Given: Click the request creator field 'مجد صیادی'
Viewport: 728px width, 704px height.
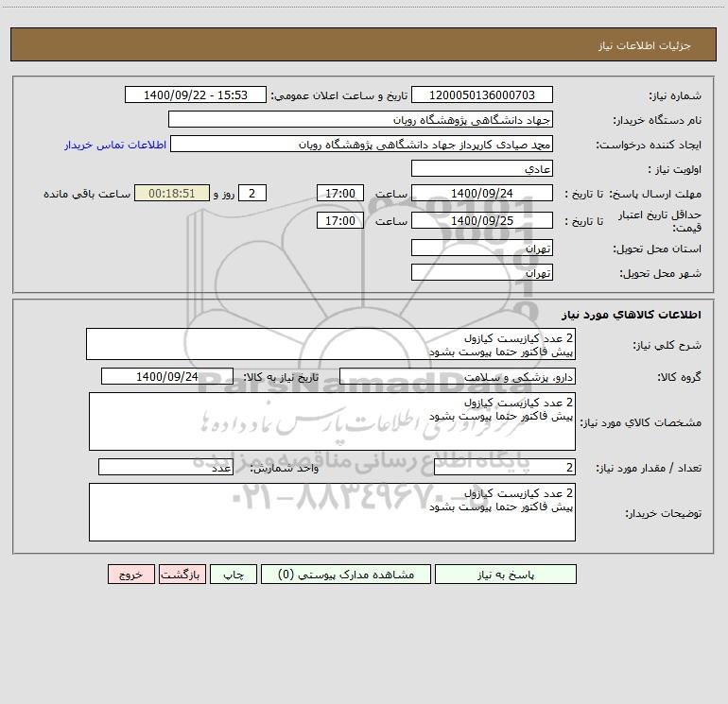Looking at the screenshot, I should pos(361,144).
